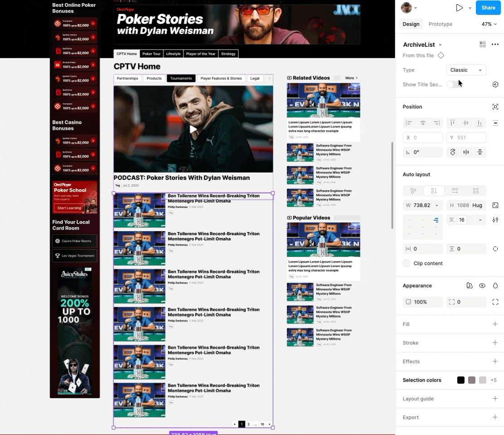
Task: Select the Design tab
Action: pyautogui.click(x=411, y=24)
